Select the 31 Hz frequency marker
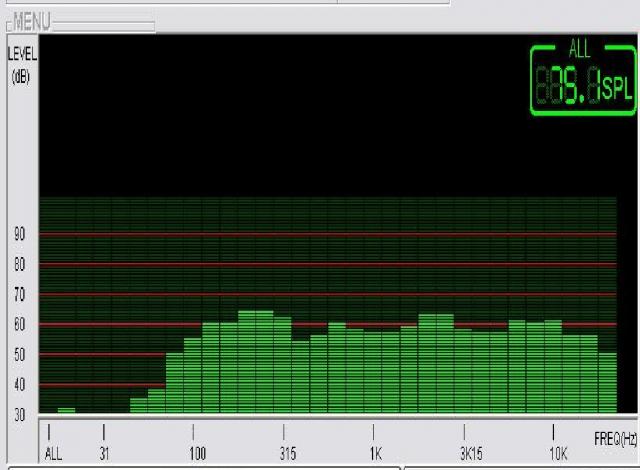 tap(104, 453)
